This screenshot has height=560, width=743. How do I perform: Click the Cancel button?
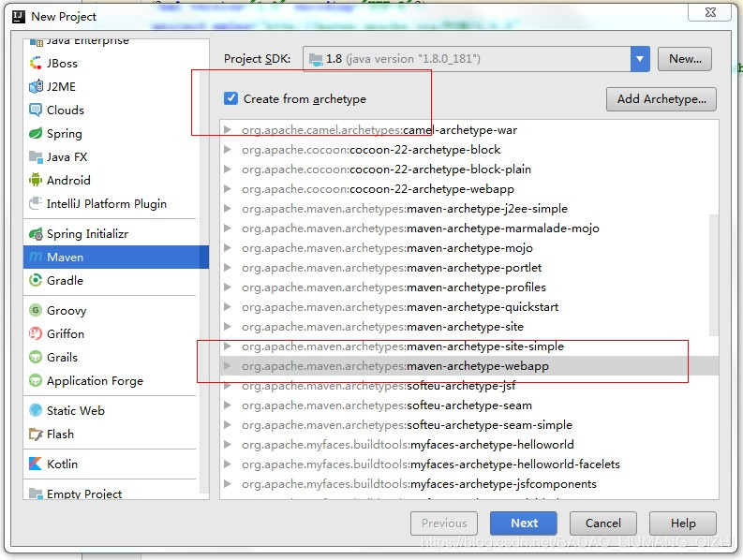[x=603, y=523]
